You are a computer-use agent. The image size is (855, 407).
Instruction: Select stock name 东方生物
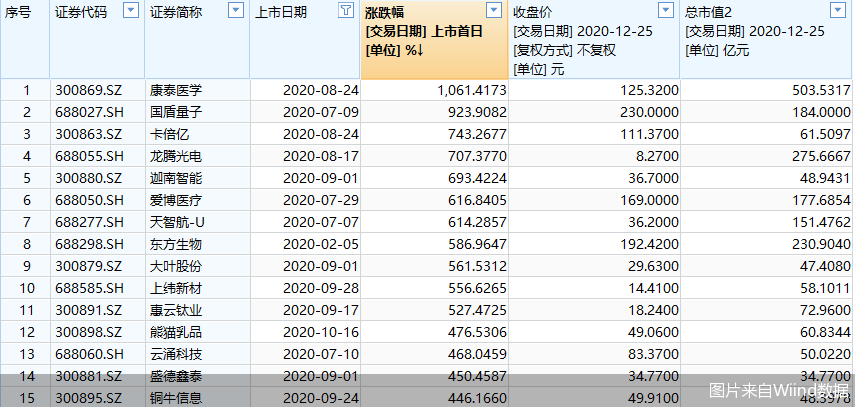tap(176, 244)
